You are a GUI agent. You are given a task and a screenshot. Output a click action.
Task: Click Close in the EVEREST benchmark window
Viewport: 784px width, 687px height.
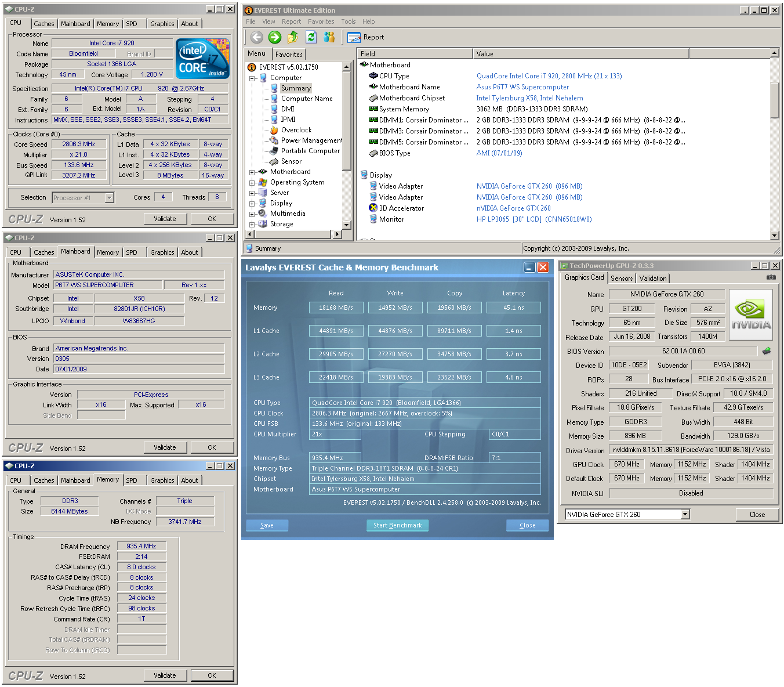click(527, 525)
